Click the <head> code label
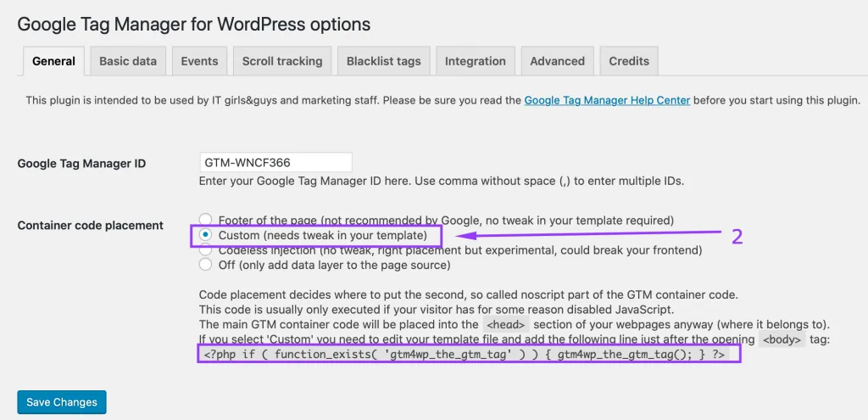 pos(506,325)
